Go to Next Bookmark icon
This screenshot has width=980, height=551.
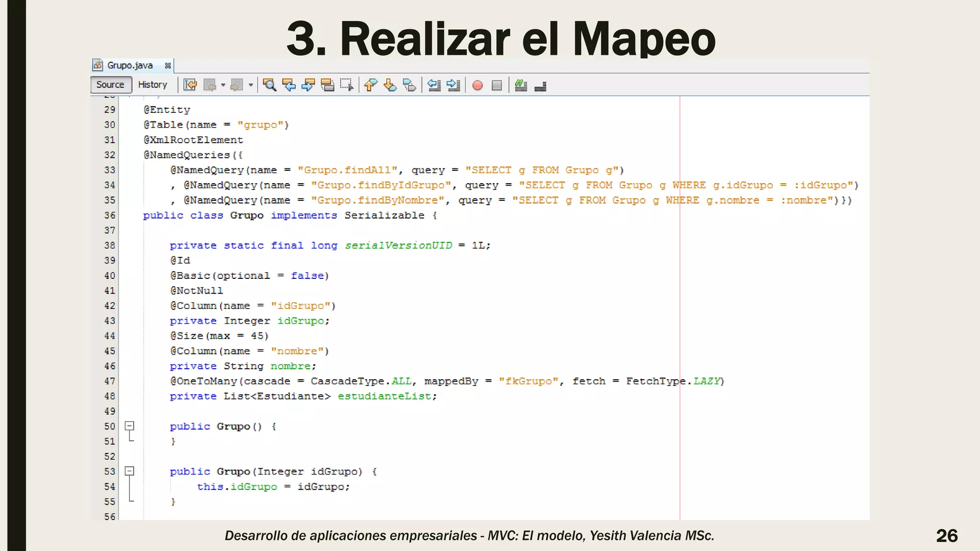coord(390,85)
